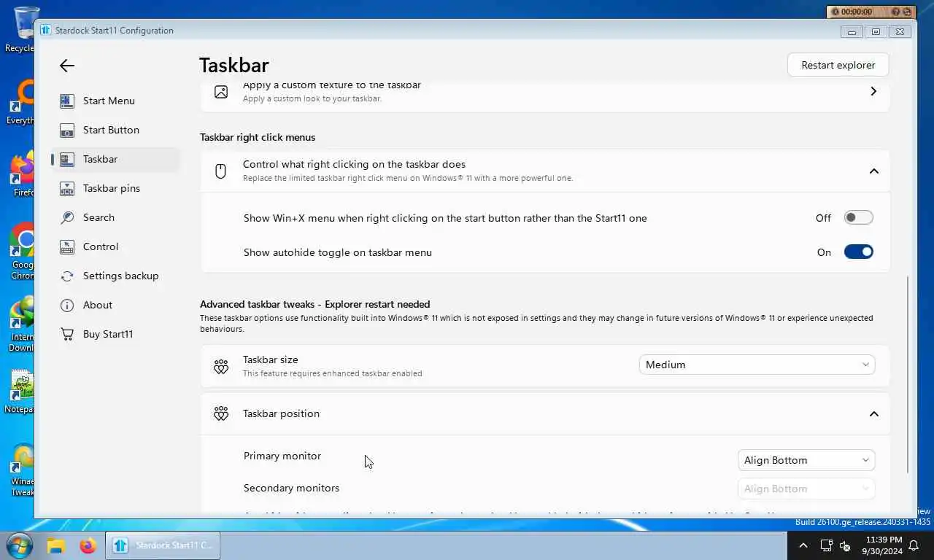Click the 'Secondary monitors' label
This screenshot has width=934, height=560.
point(291,488)
